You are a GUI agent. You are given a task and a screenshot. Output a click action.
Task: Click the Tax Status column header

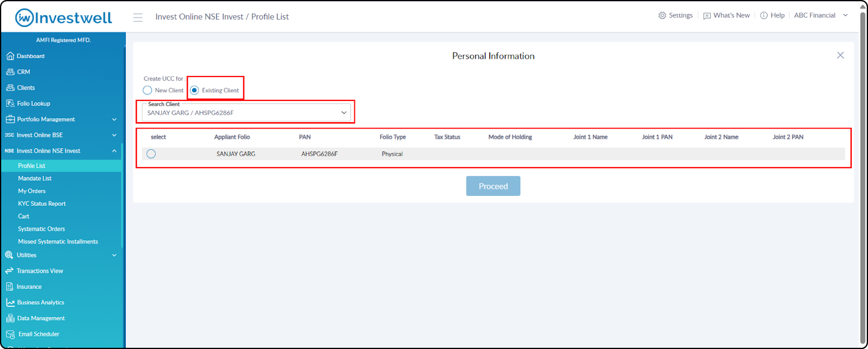click(x=447, y=137)
